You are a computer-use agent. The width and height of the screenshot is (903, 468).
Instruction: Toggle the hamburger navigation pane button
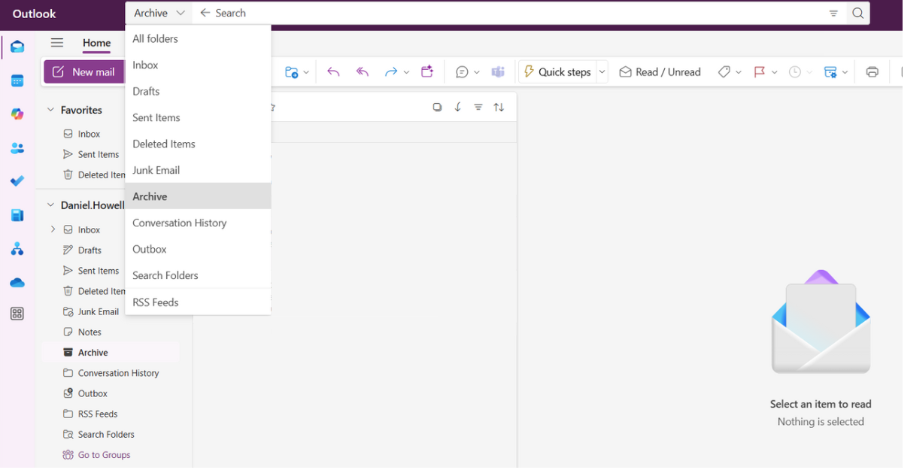click(x=56, y=43)
